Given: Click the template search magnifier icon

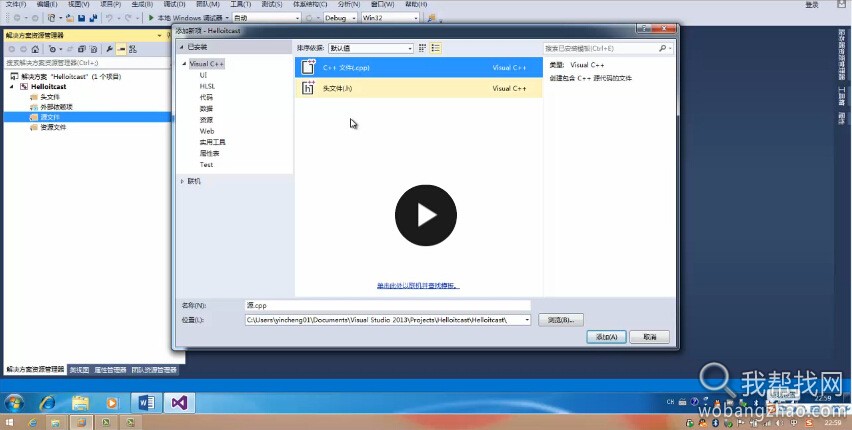Looking at the screenshot, I should pyautogui.click(x=662, y=48).
